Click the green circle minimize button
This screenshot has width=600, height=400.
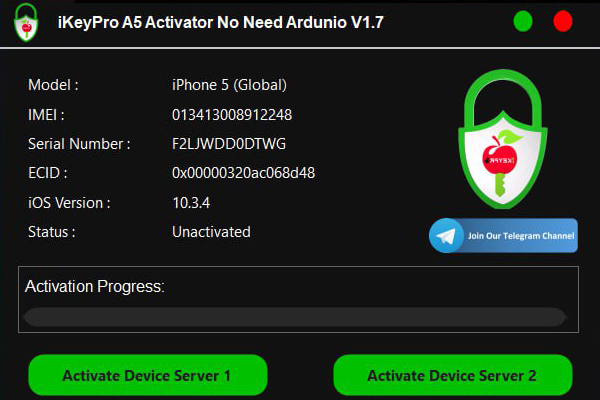523,21
